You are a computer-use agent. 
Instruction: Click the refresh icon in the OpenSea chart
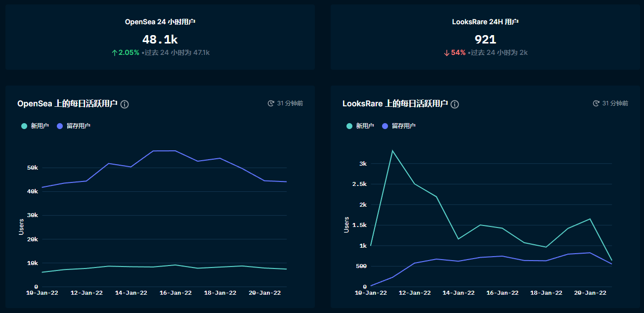271,103
